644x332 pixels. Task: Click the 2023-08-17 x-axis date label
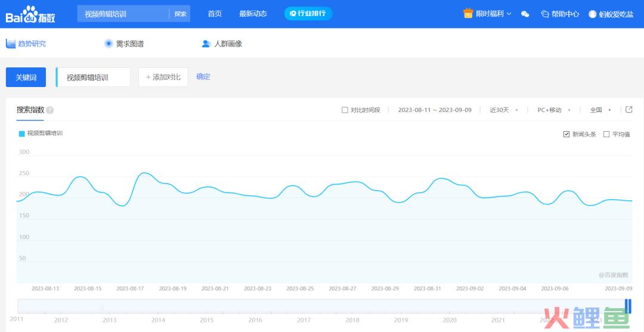pos(130,288)
